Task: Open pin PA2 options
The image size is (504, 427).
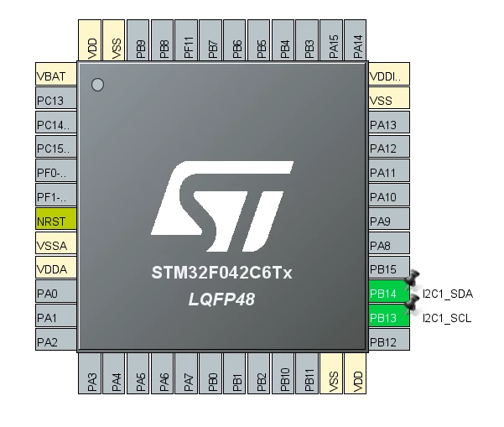Action: point(56,340)
